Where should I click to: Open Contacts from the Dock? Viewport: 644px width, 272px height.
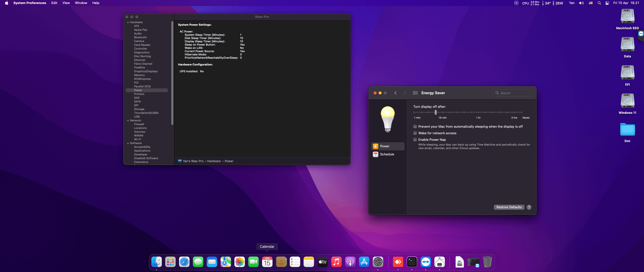pyautogui.click(x=281, y=262)
